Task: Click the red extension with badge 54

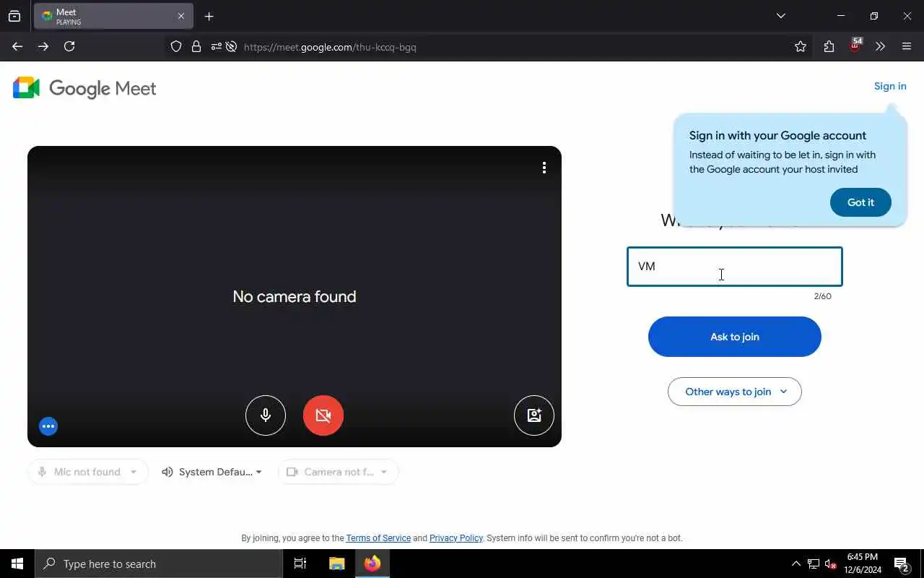Action: [x=855, y=46]
